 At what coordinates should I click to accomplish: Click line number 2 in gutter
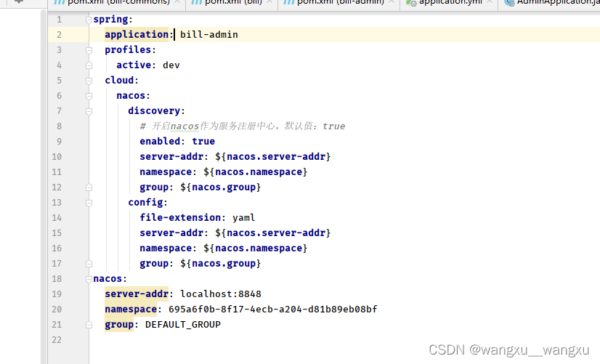59,35
